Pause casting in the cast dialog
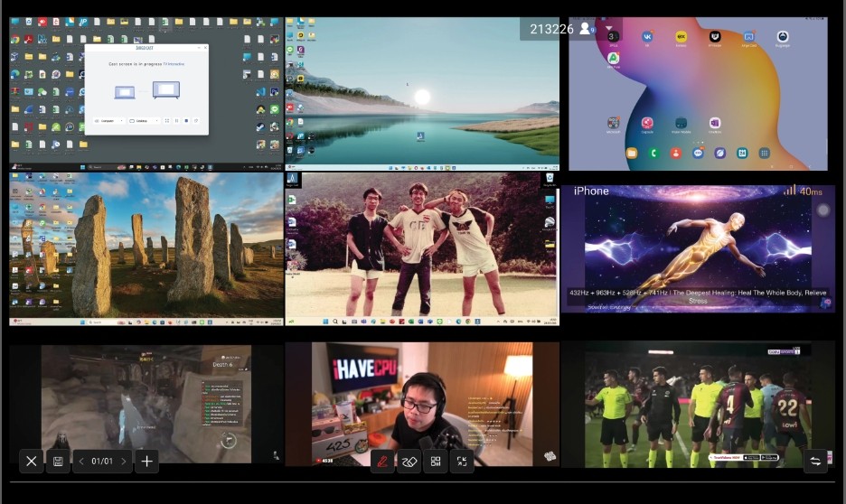This screenshot has width=846, height=504. (176, 120)
